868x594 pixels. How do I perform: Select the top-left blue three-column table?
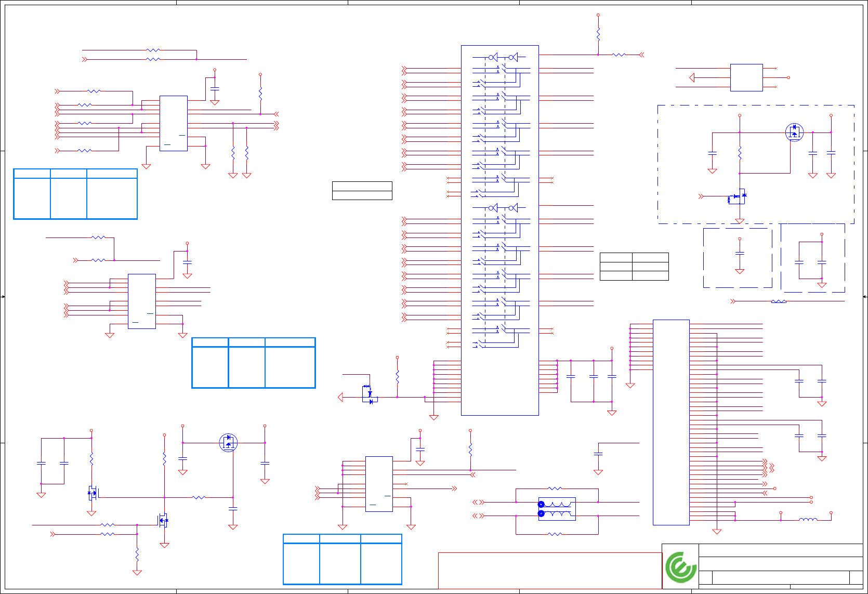75,194
